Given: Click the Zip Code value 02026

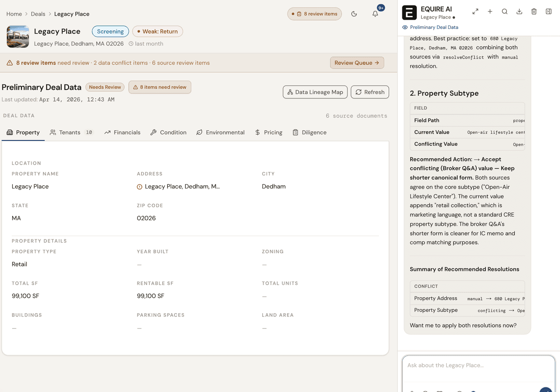Looking at the screenshot, I should [x=146, y=218].
